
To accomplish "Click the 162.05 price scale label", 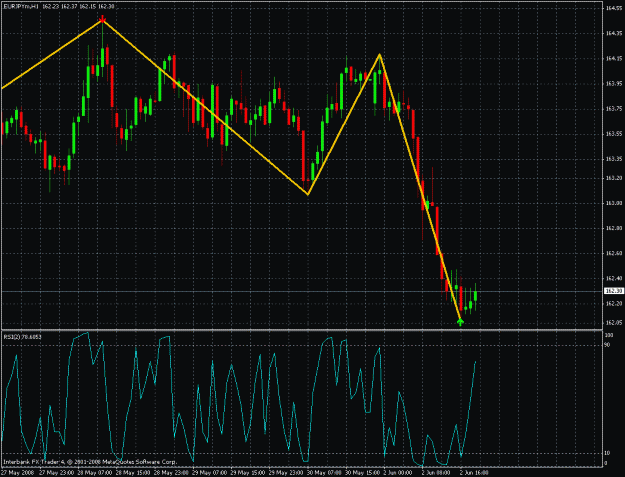I will point(614,323).
